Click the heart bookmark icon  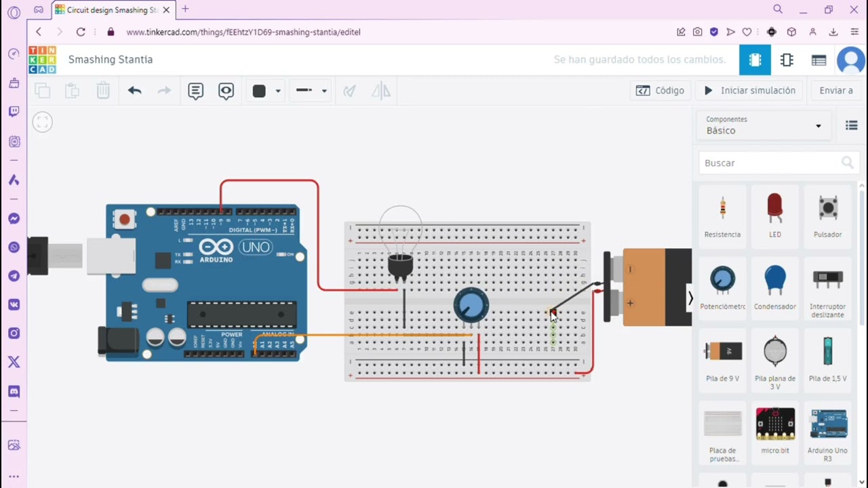pos(747,32)
